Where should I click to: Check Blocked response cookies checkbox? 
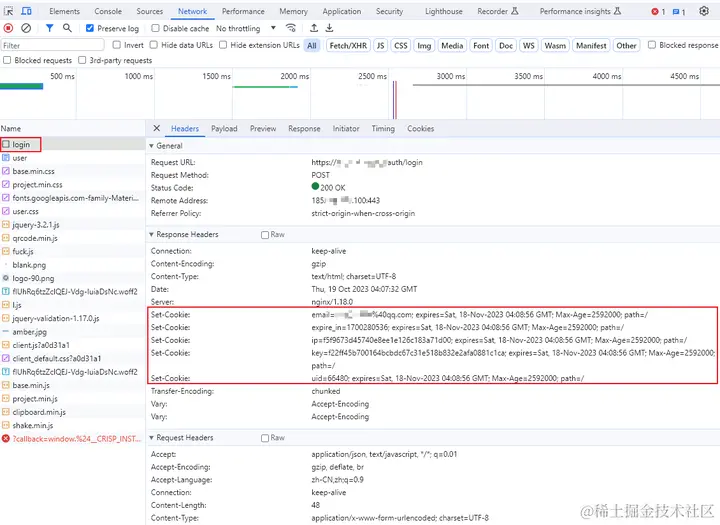(652, 45)
